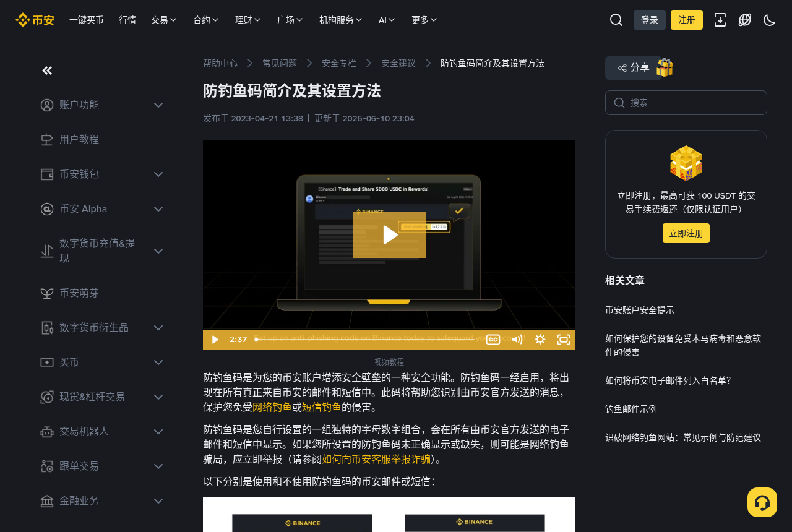Open the 网络钓鱼 link in article

coord(272,407)
